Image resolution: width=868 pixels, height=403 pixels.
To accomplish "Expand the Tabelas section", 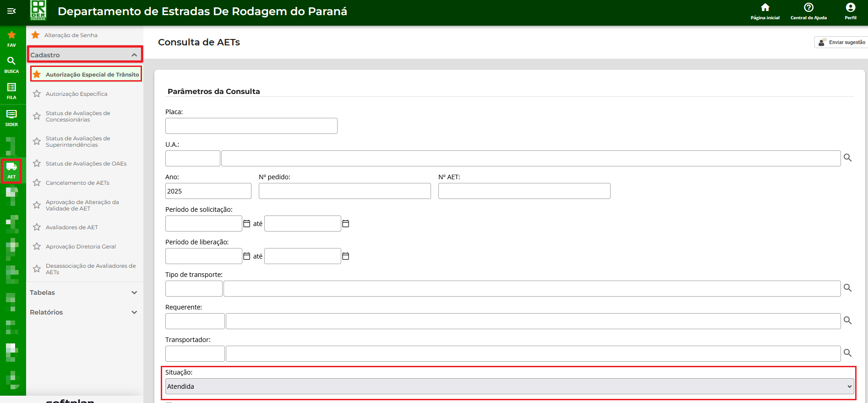I will coord(84,293).
